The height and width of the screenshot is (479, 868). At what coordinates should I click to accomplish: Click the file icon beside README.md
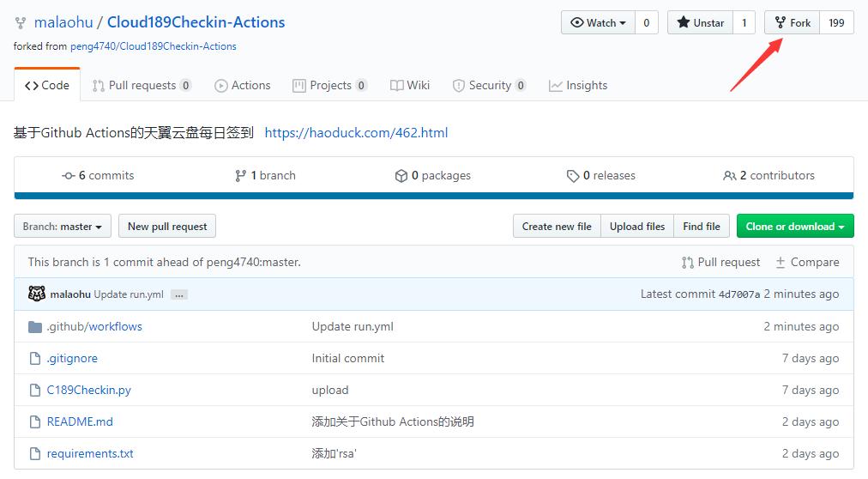pos(35,421)
